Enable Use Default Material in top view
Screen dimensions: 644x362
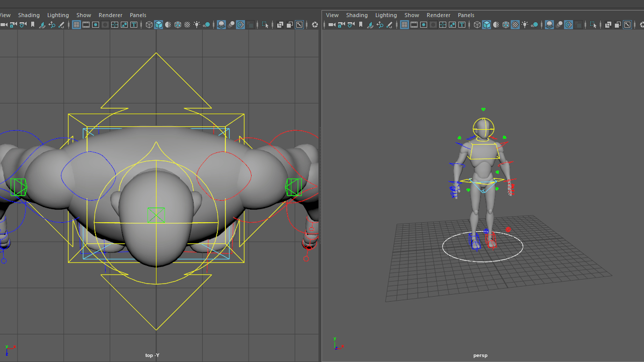pyautogui.click(x=168, y=25)
